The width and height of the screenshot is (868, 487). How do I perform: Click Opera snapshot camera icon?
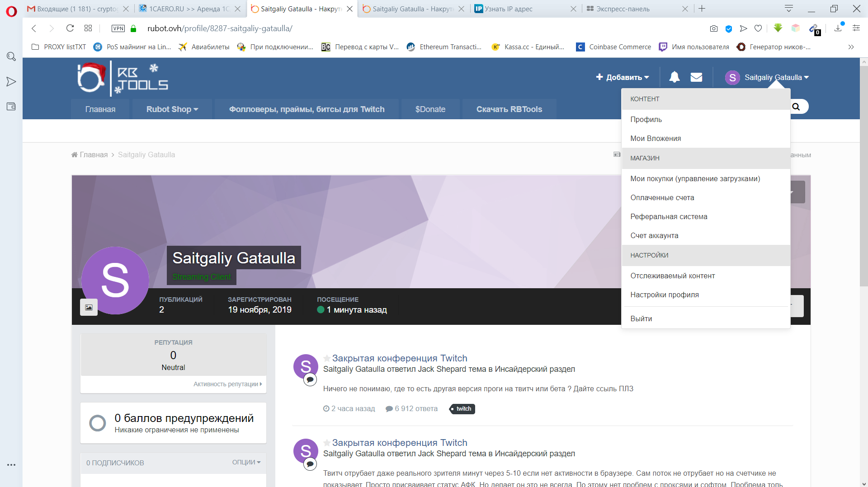714,28
